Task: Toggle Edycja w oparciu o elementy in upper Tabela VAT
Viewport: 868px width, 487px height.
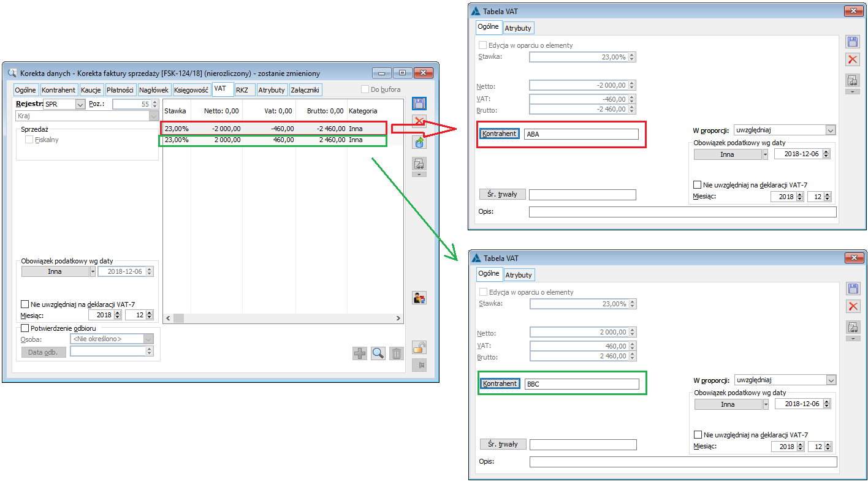Action: 483,45
